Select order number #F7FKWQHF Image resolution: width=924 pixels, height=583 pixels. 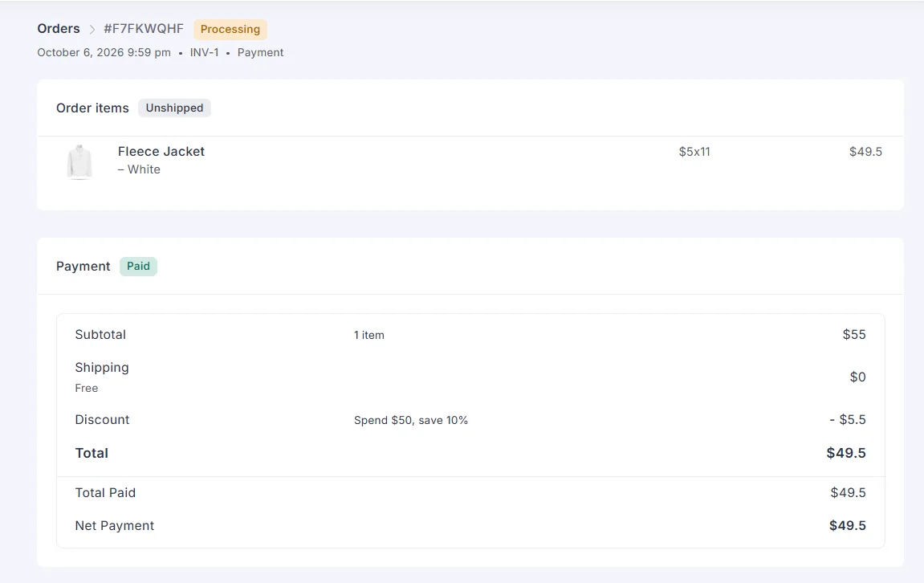tap(144, 29)
